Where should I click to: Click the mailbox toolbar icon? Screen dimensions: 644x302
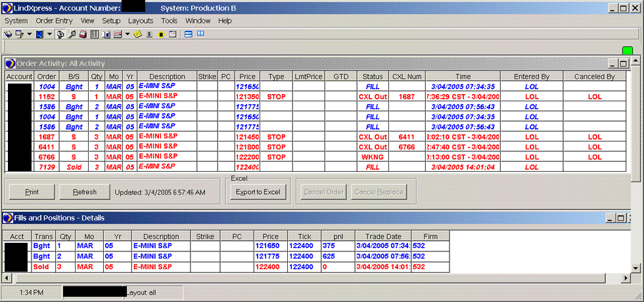(x=60, y=35)
